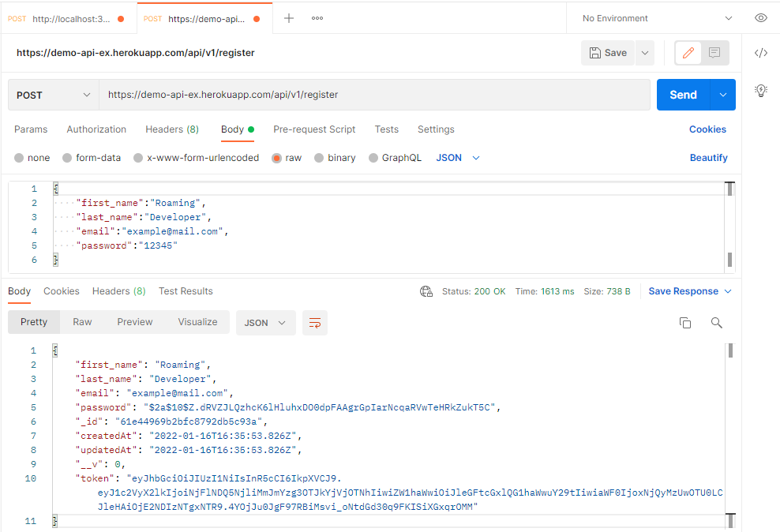Click the network globe icon near Status

[426, 291]
